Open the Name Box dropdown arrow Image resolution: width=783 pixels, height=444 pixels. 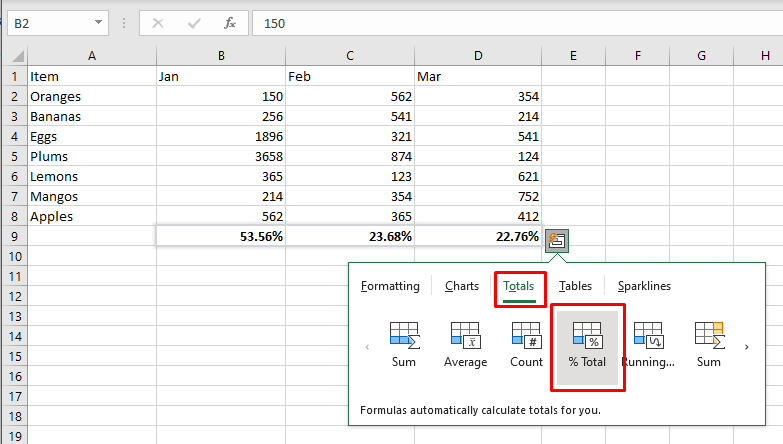click(98, 22)
